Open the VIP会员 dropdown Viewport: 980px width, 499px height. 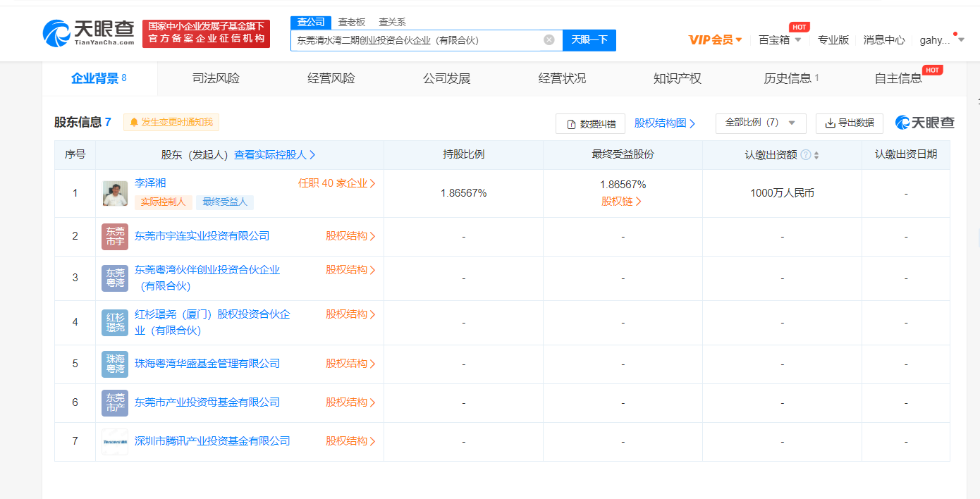coord(716,40)
